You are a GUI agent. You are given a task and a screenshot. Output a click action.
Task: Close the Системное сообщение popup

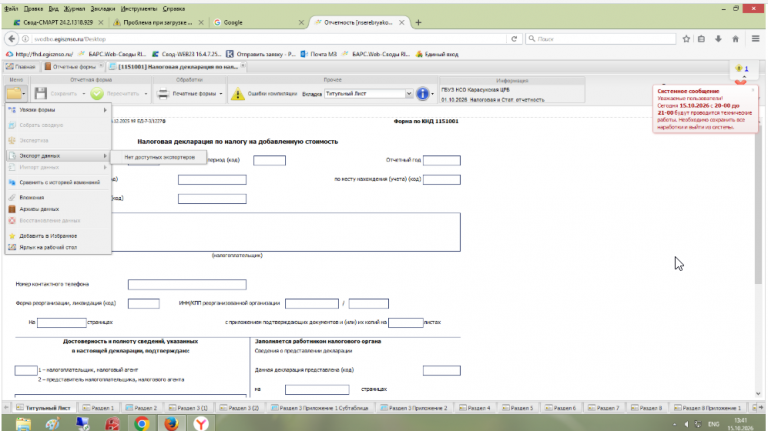[753, 90]
